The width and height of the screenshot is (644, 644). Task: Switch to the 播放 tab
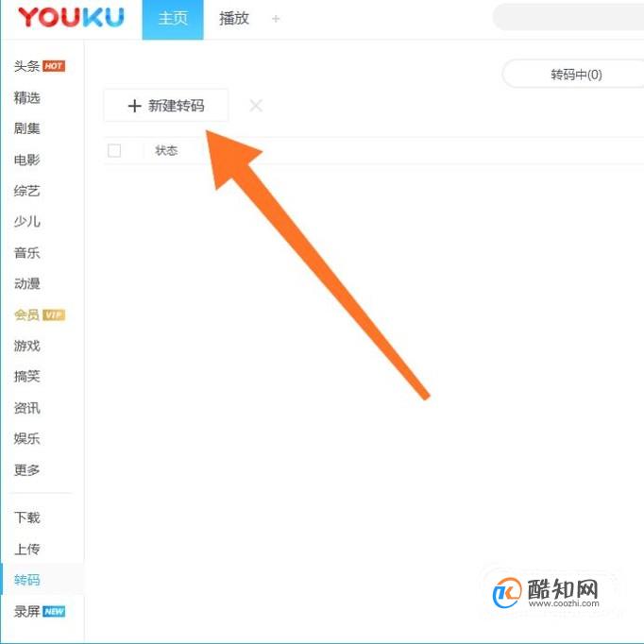point(233,19)
